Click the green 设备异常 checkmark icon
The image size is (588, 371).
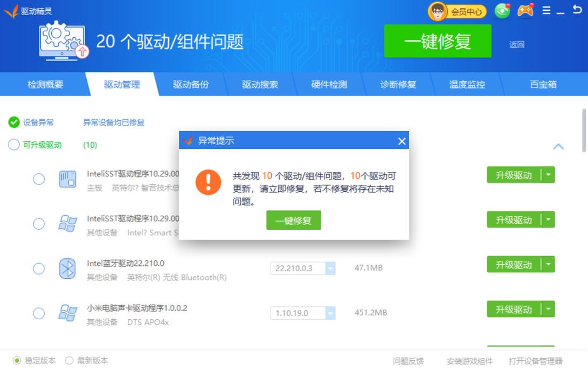15,122
